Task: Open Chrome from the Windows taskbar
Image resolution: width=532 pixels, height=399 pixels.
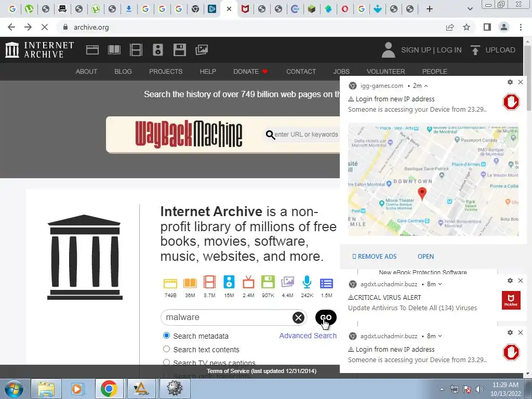Action: coord(109,389)
